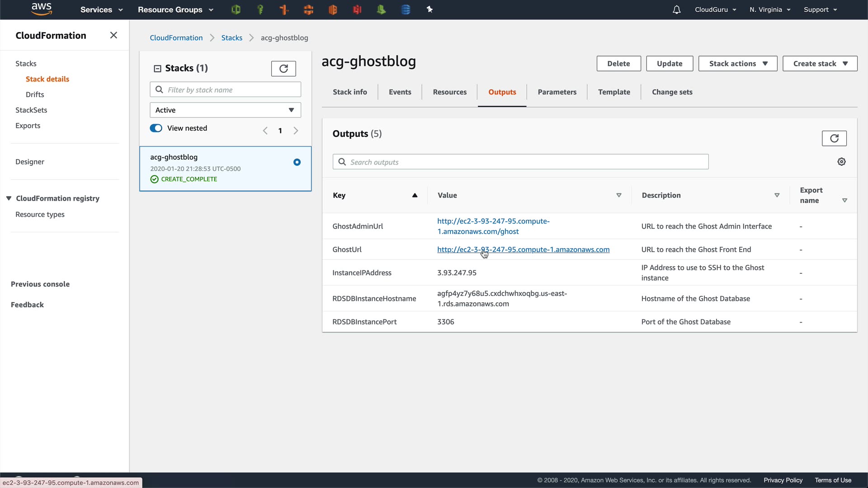The height and width of the screenshot is (488, 868).
Task: Switch to the Events tab
Action: click(400, 92)
